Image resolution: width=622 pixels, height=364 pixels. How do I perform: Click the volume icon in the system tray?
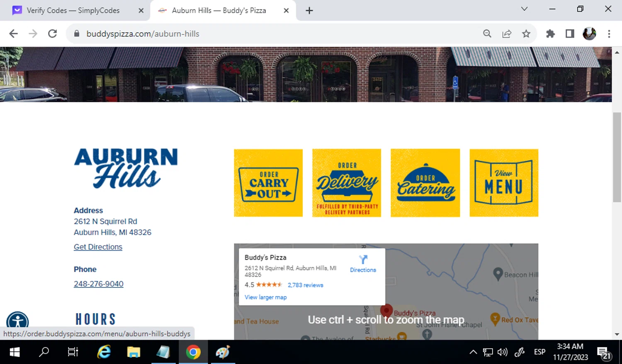(x=503, y=352)
